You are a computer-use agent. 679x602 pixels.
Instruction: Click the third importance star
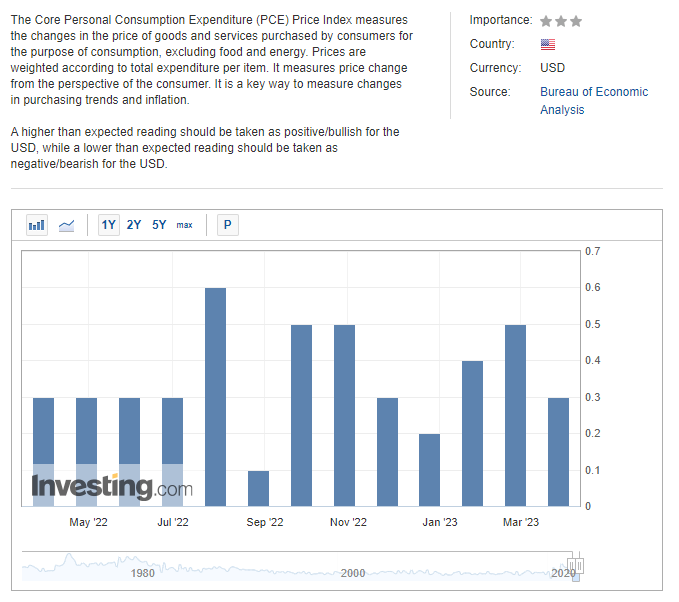click(x=576, y=20)
